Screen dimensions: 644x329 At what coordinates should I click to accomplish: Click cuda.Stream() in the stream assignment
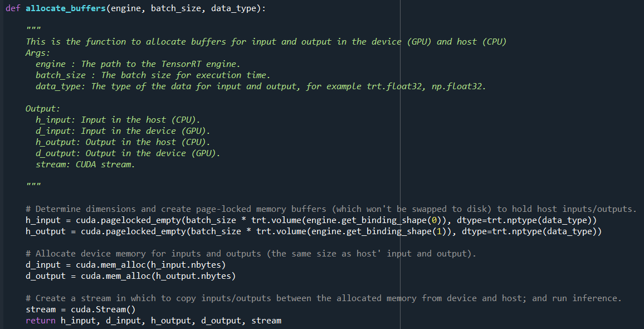click(104, 309)
